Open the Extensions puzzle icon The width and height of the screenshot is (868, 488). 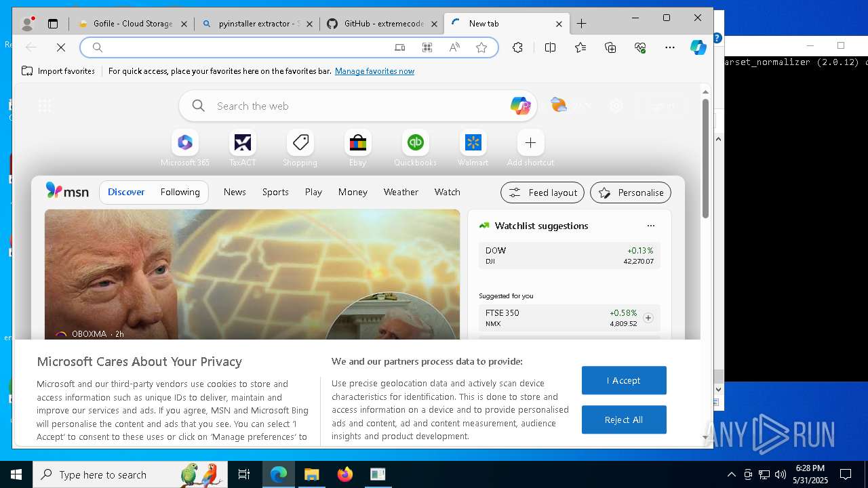click(517, 47)
